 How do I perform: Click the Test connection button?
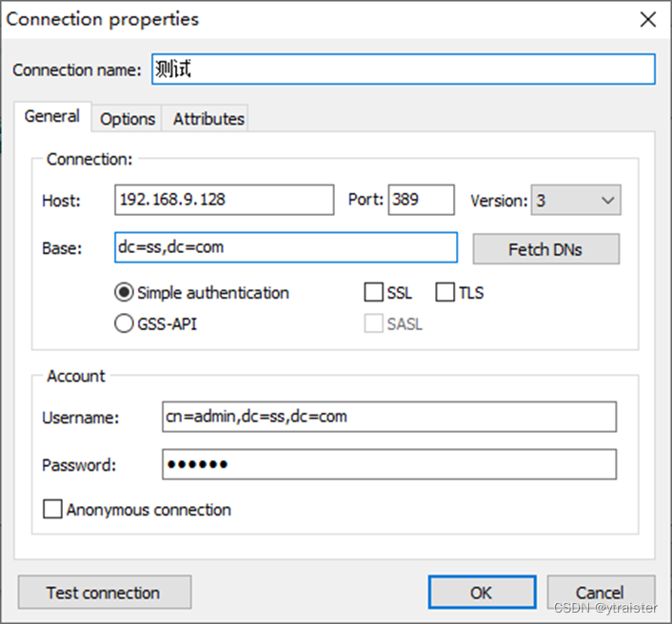click(x=104, y=592)
